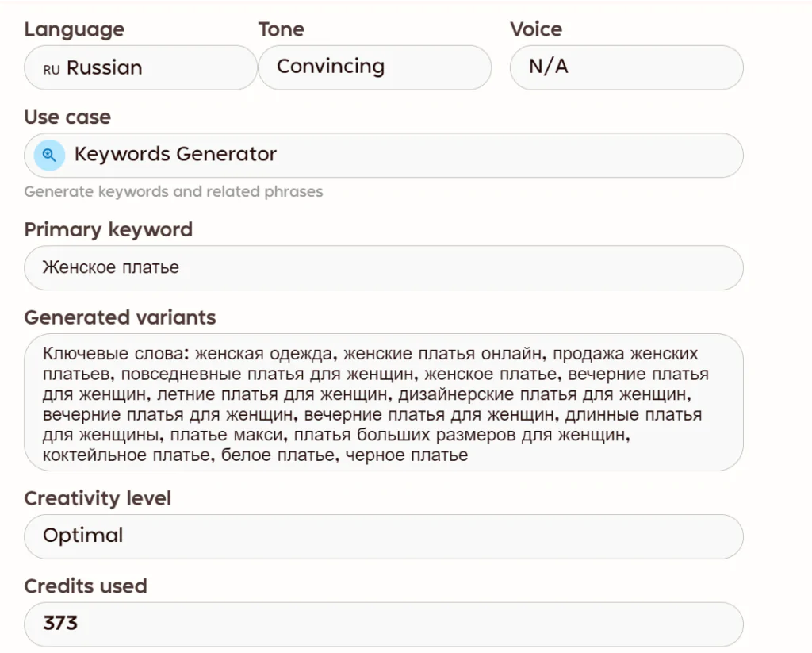Click the Primary keyword label
This screenshot has width=812, height=653.
point(108,229)
